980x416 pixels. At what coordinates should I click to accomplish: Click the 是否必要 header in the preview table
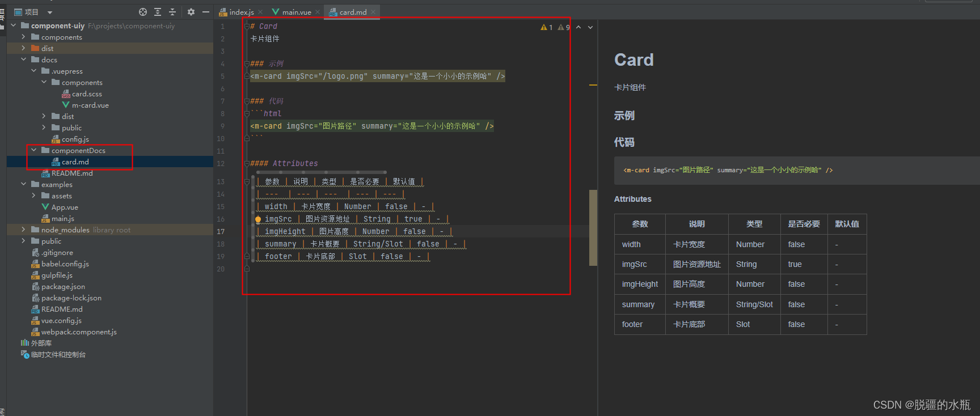pyautogui.click(x=804, y=224)
